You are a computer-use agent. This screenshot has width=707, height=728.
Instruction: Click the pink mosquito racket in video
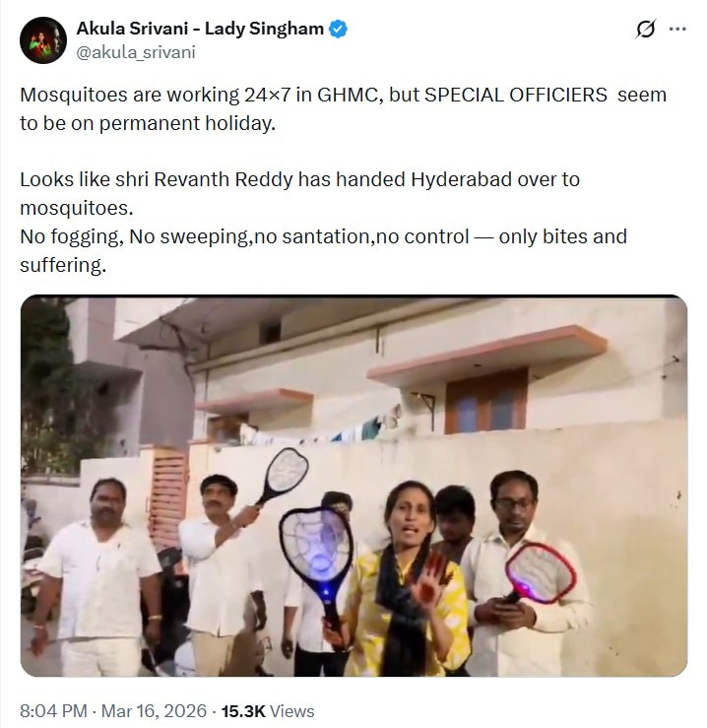tap(538, 571)
